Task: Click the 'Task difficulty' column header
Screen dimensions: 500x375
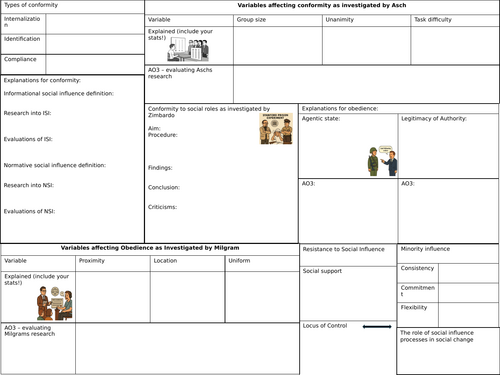Action: [x=455, y=20]
